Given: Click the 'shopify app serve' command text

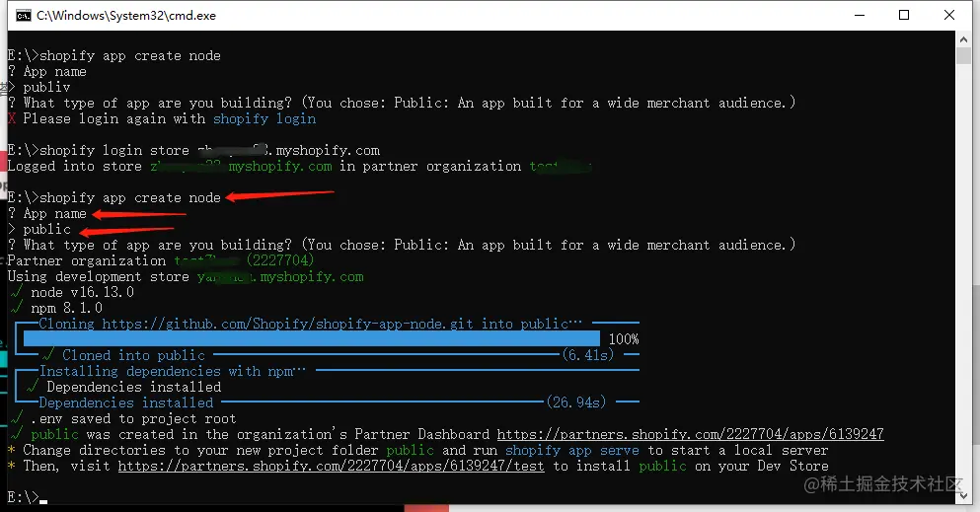Looking at the screenshot, I should pyautogui.click(x=571, y=450).
